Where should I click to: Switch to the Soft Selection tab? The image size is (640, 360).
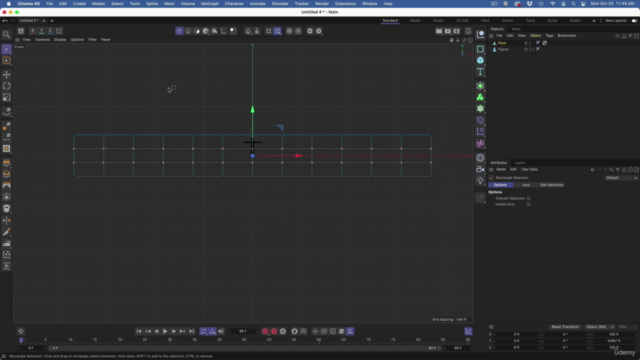(x=551, y=185)
